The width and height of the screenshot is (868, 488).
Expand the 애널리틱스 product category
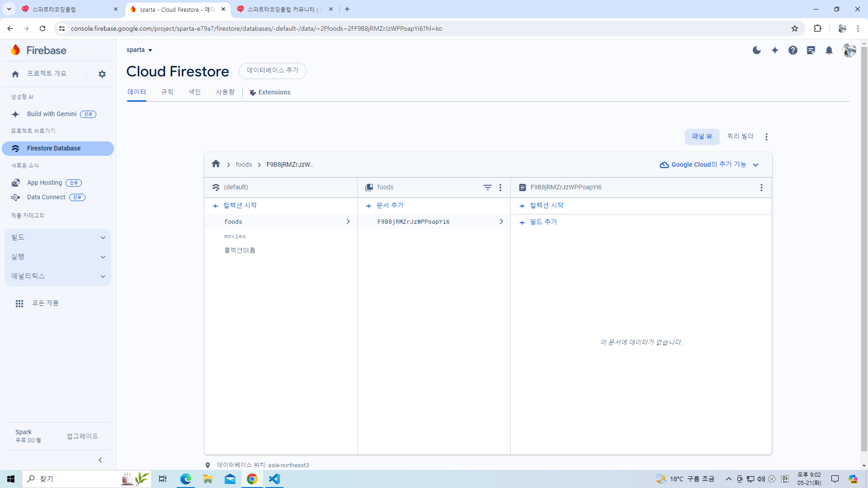[58, 277]
